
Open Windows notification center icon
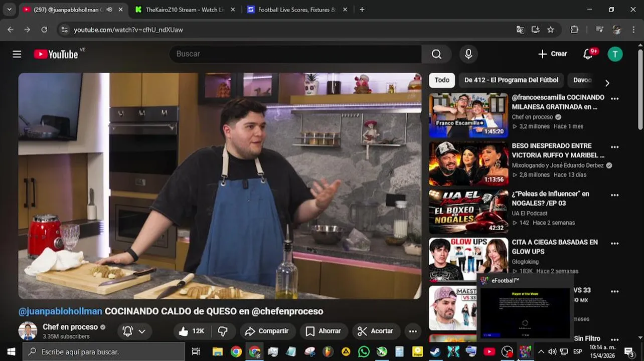[x=629, y=352]
